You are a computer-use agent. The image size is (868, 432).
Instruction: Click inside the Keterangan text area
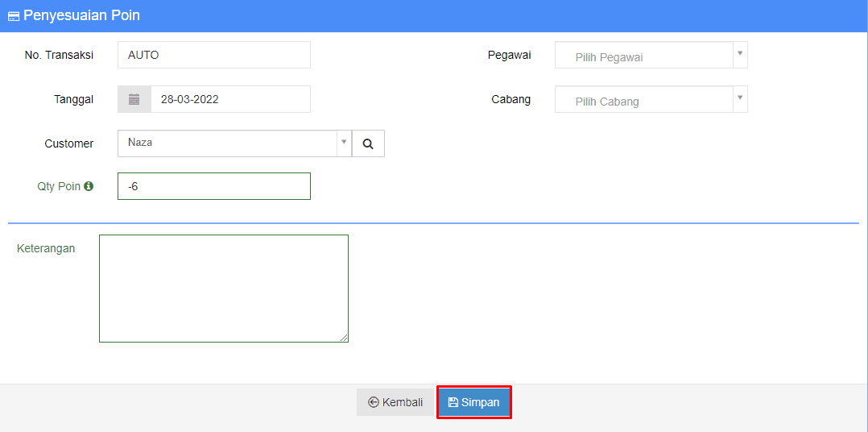coord(223,288)
